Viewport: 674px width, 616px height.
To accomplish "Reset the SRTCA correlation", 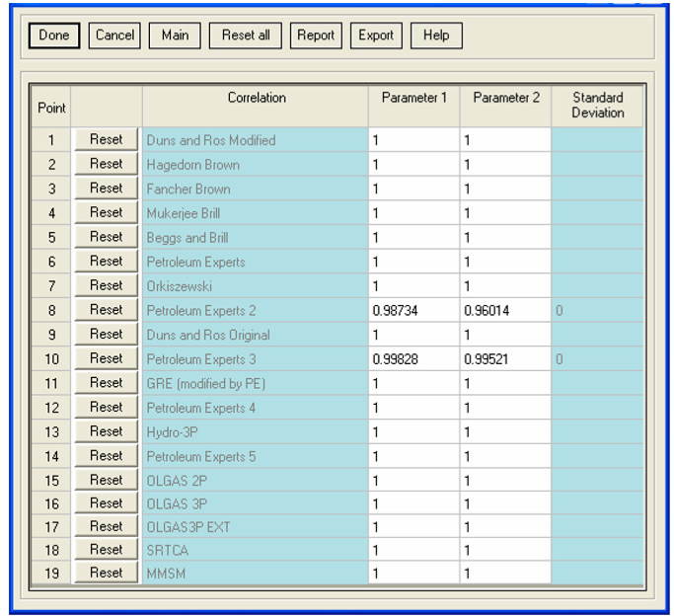I will pyautogui.click(x=107, y=550).
